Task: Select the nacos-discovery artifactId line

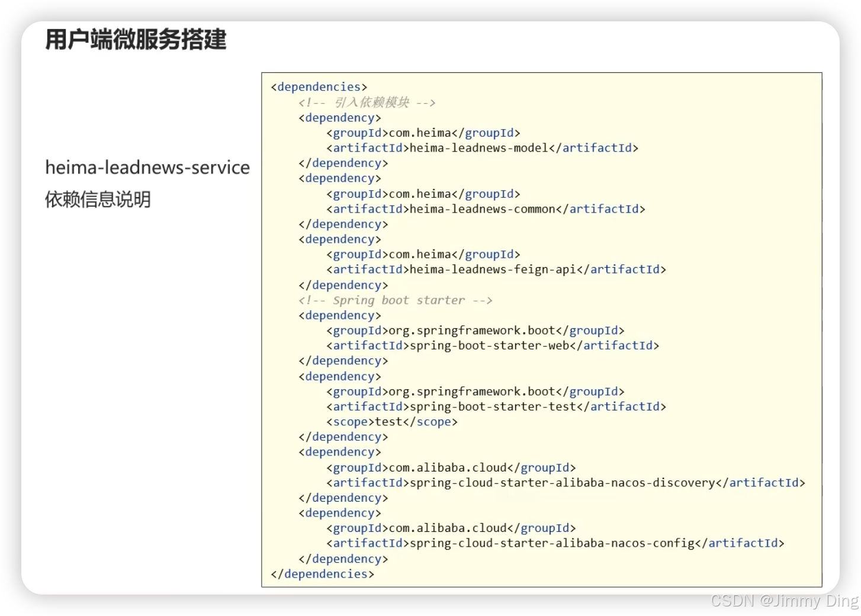Action: (x=566, y=483)
